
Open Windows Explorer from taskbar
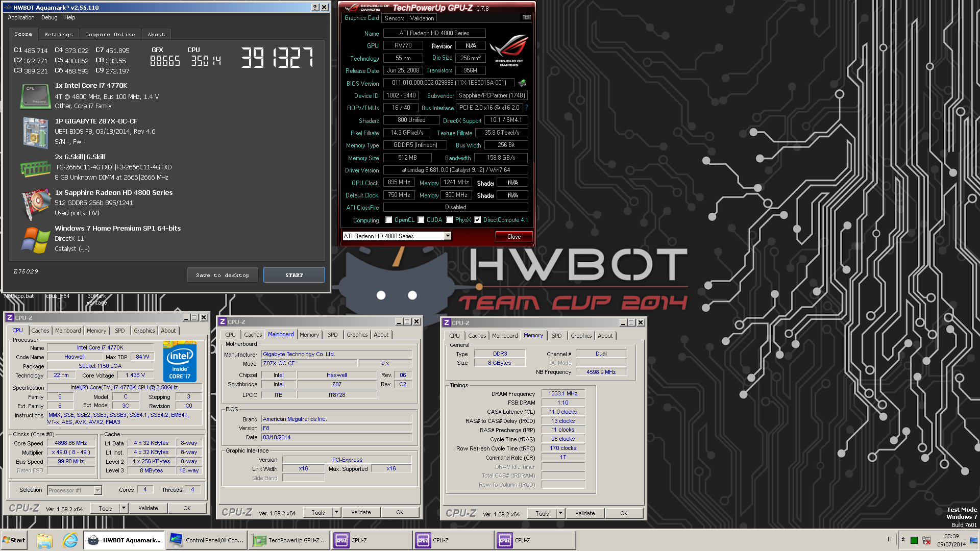click(44, 540)
